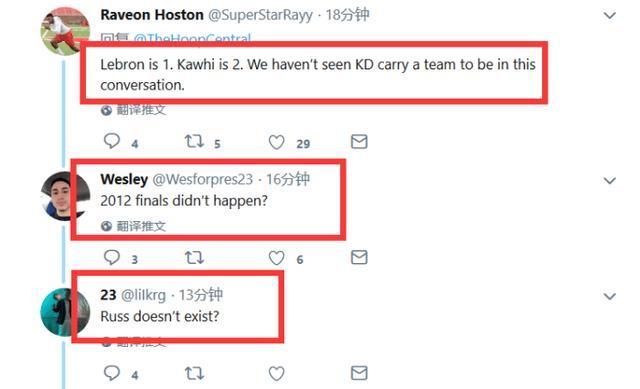Image resolution: width=640 pixels, height=389 pixels.
Task: Like the tweet by @lilkrg
Action: click(276, 373)
